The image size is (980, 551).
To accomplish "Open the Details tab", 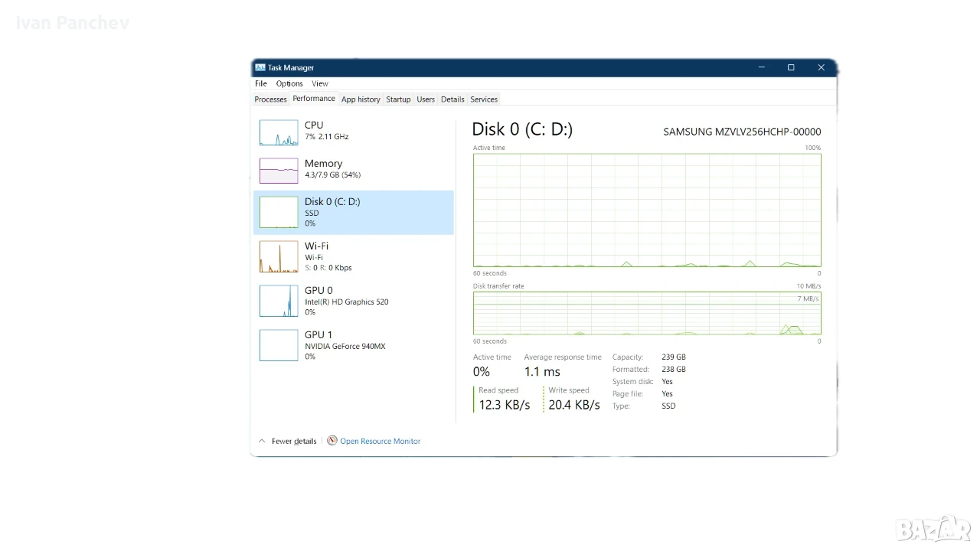I will (x=452, y=99).
